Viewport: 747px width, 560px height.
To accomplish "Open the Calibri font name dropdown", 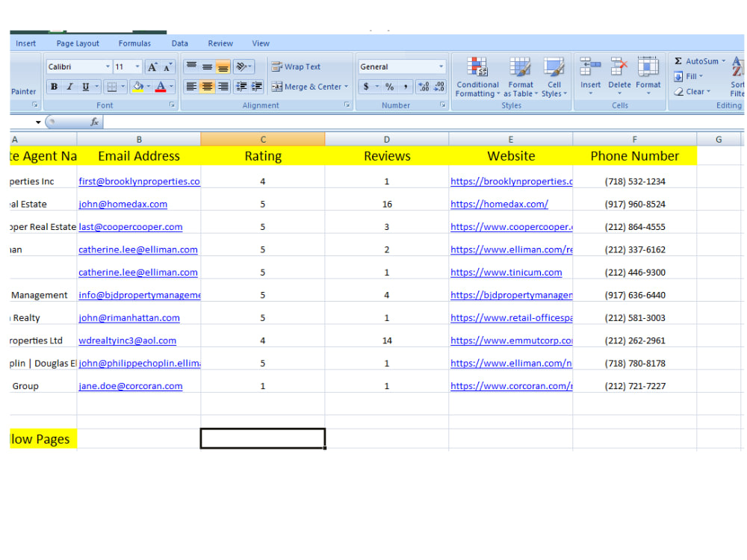I will [x=108, y=66].
